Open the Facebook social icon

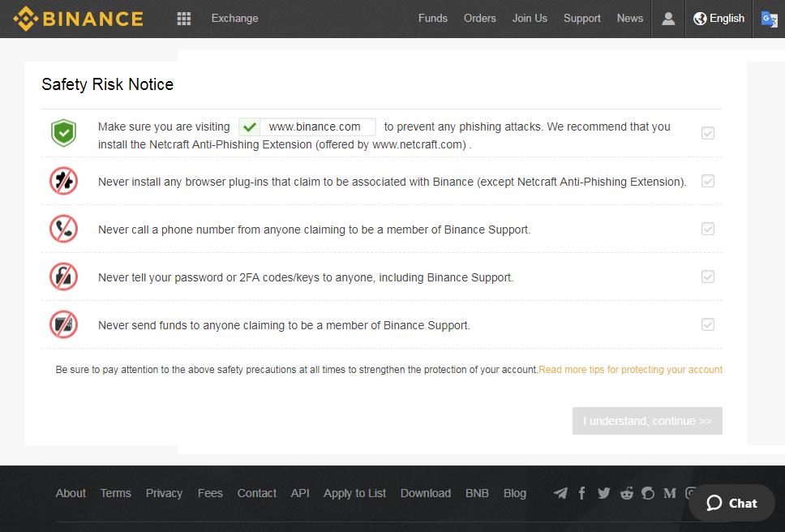(x=581, y=493)
